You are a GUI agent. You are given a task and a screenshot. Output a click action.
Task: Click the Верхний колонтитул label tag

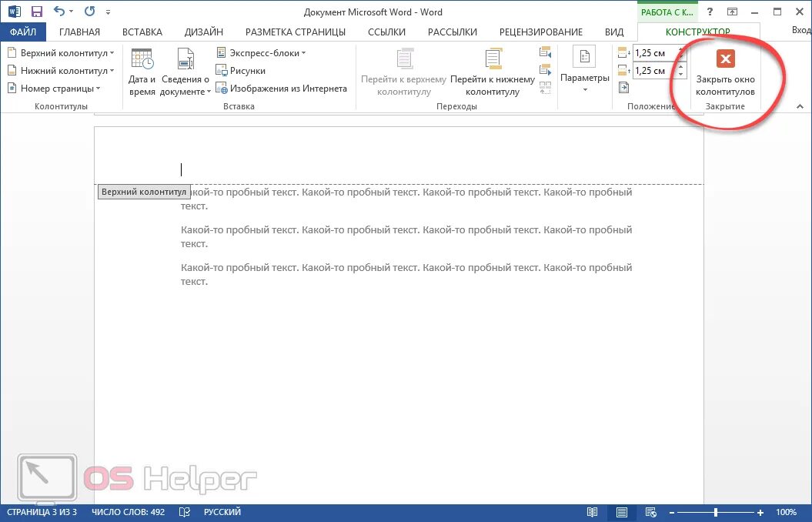[144, 192]
